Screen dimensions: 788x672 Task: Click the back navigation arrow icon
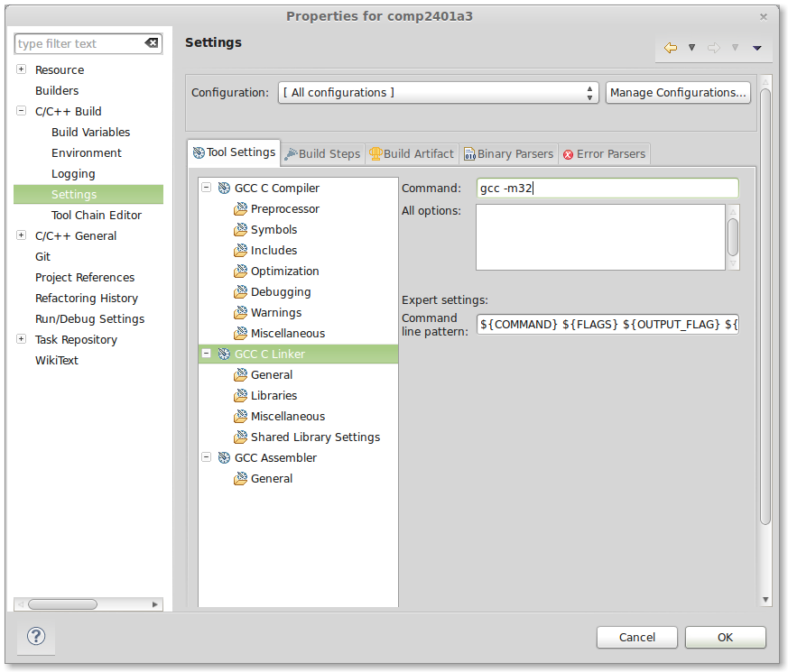tap(670, 48)
